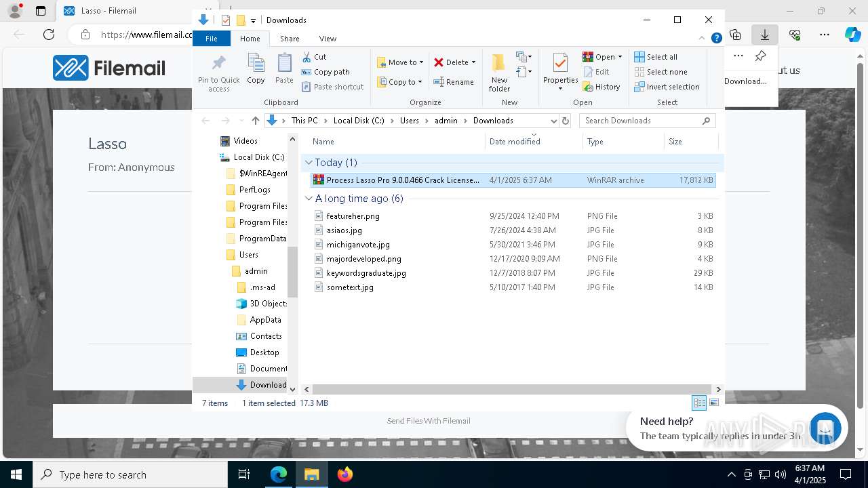
Task: Click the Edge Downloads toolbar icon
Action: pyautogui.click(x=764, y=35)
